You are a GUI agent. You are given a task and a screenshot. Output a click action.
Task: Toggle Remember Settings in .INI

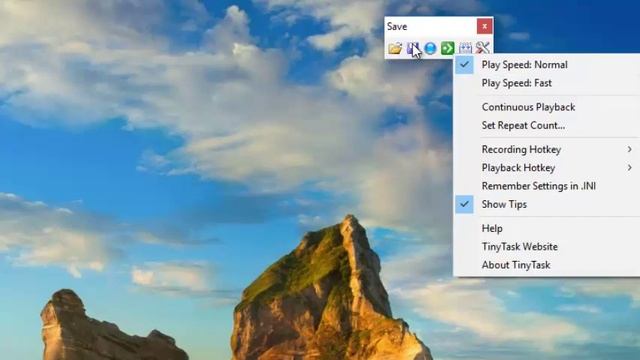pos(547,186)
